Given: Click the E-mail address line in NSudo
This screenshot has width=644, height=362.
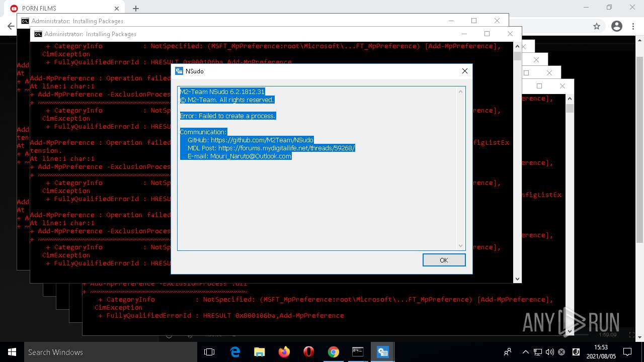Looking at the screenshot, I should (x=239, y=156).
